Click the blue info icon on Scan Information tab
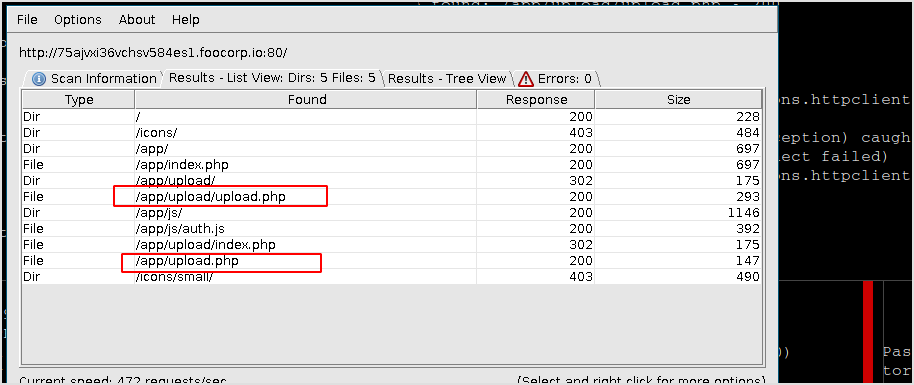Viewport: 914px width, 385px height. (x=39, y=79)
